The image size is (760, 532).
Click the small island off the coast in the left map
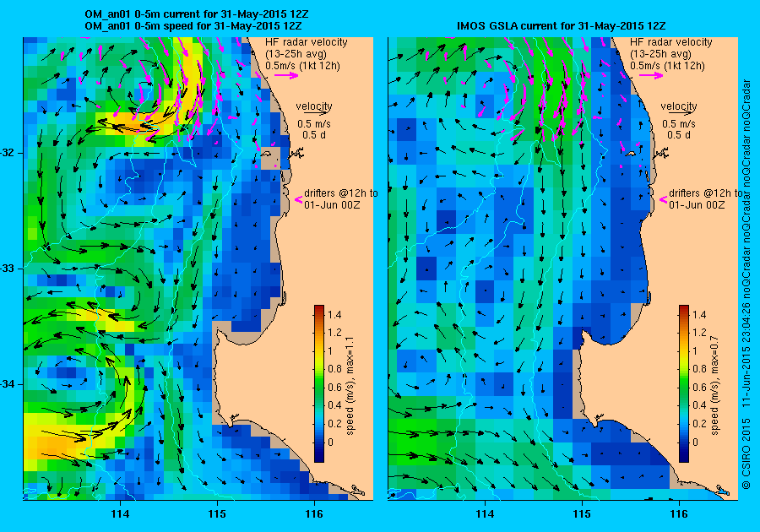pyautogui.click(x=266, y=154)
